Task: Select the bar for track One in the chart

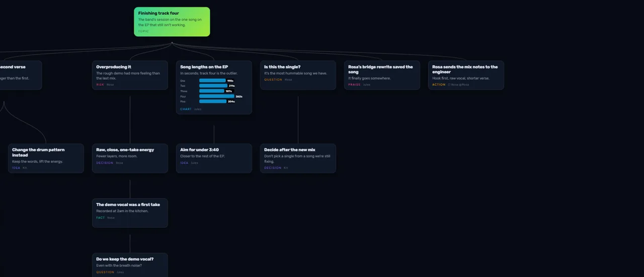Action: tap(212, 81)
